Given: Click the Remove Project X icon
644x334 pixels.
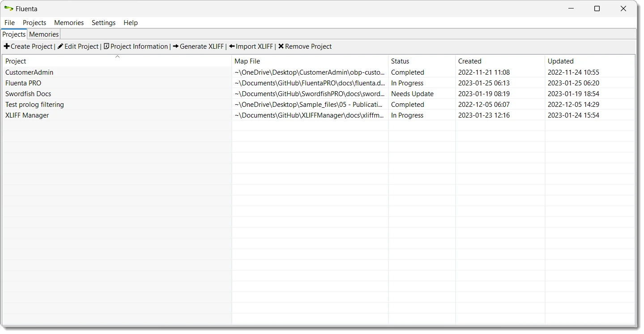Looking at the screenshot, I should click(281, 47).
